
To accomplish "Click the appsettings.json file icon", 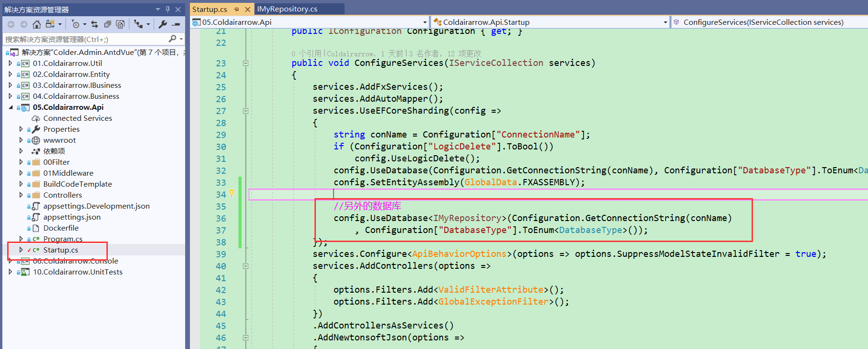I will click(x=36, y=217).
